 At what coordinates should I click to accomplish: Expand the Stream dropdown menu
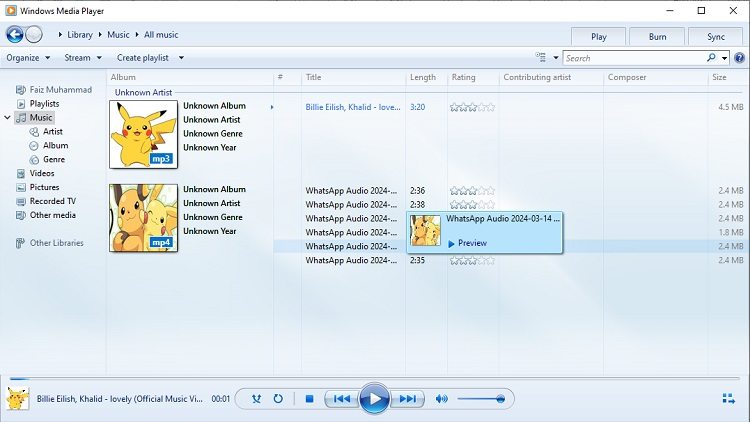[x=83, y=58]
